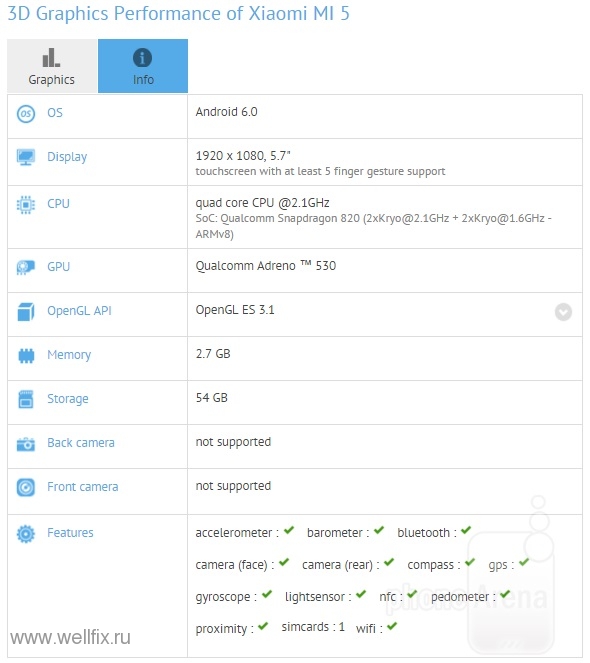Expand the OpenGL API details arrow

563,312
